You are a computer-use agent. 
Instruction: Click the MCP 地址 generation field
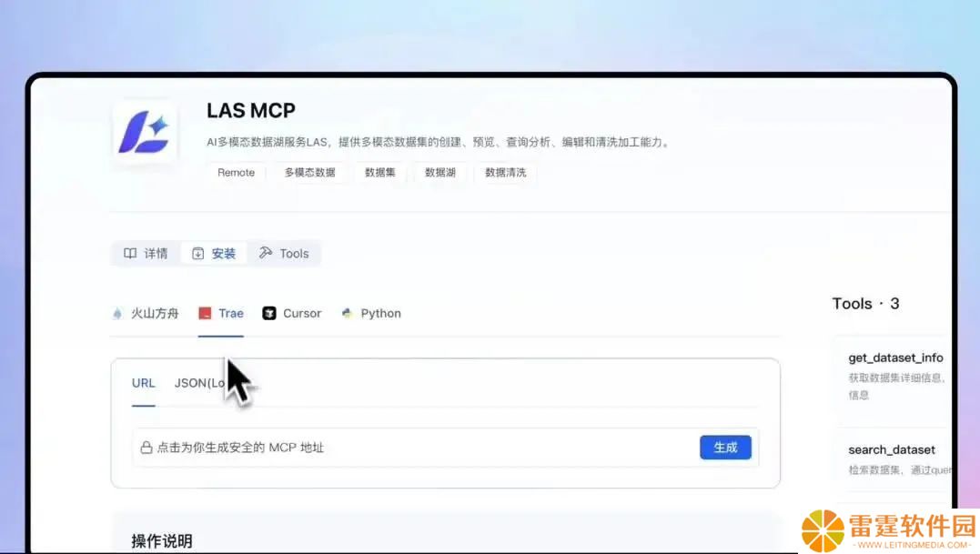(446, 448)
